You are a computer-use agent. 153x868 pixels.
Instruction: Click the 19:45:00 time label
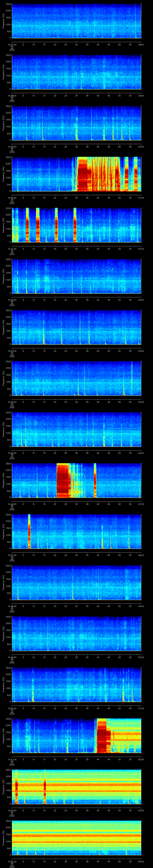pos(12,453)
